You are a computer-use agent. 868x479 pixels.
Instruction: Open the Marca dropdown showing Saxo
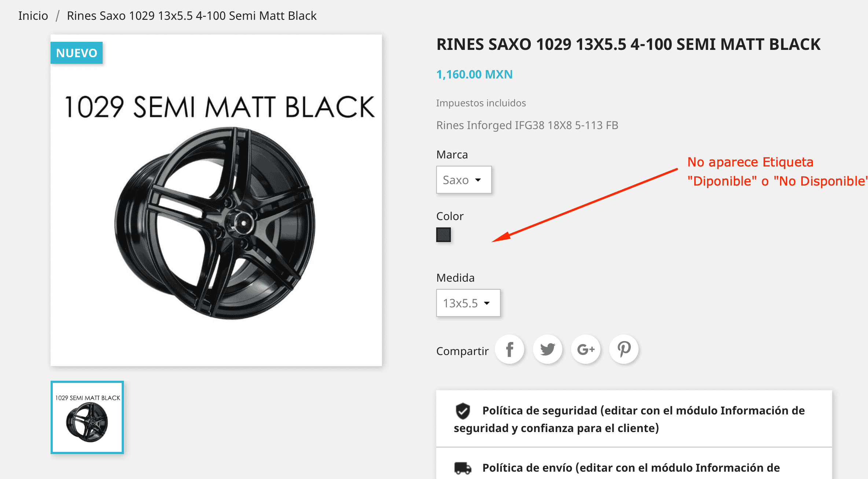[x=464, y=180]
